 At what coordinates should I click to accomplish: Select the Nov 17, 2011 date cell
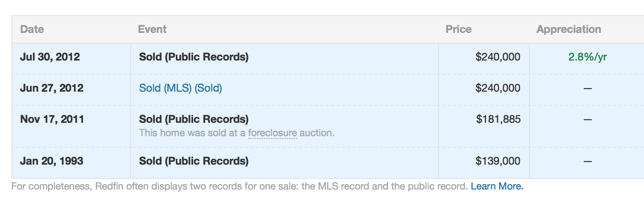coord(52,119)
